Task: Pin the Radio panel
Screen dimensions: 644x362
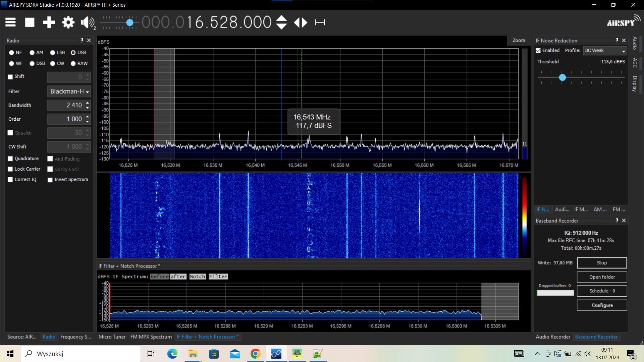Action: coord(82,40)
